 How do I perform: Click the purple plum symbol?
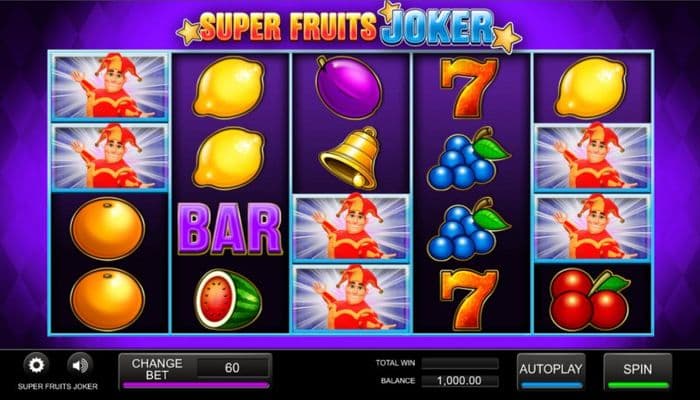[349, 88]
